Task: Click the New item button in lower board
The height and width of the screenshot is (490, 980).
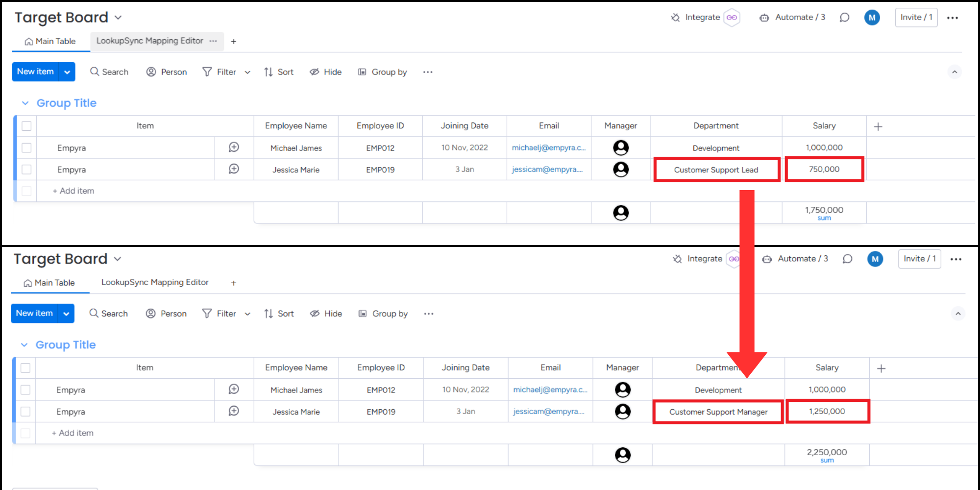Action: pyautogui.click(x=34, y=313)
